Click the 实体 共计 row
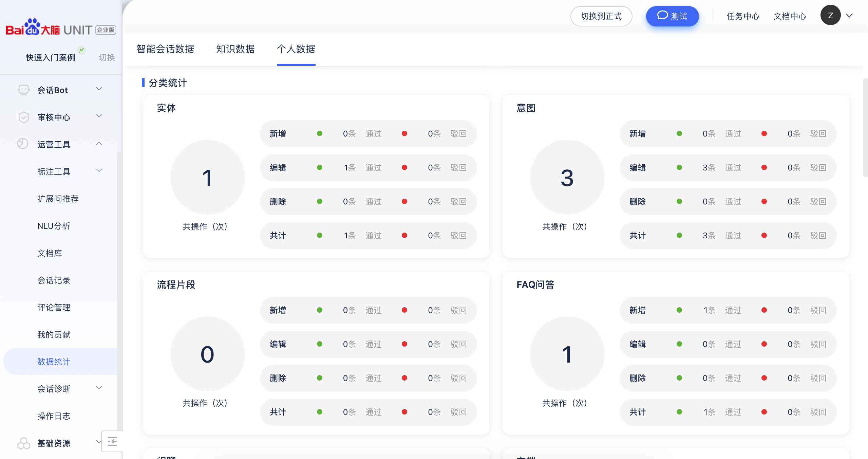This screenshot has width=868, height=459. point(369,236)
